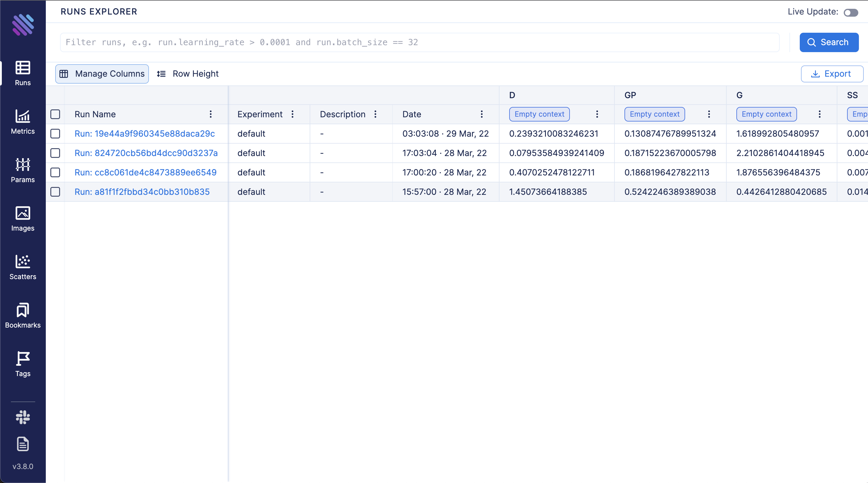Toggle Live Update switch
This screenshot has width=868, height=483.
(x=851, y=12)
